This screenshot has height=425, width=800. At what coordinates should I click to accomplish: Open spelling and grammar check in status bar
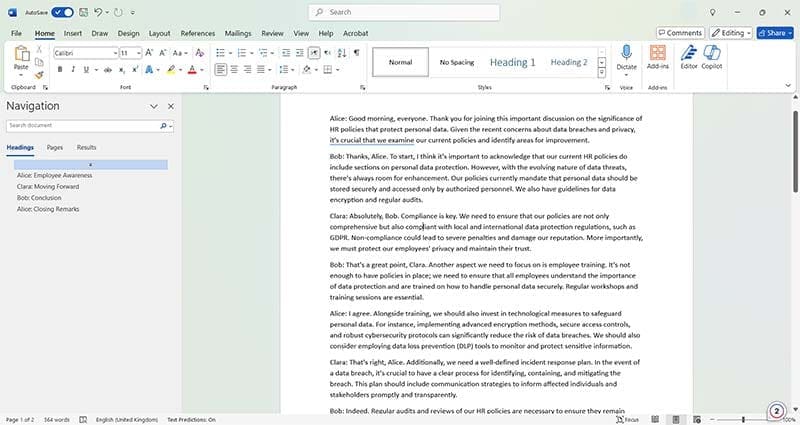pos(83,419)
